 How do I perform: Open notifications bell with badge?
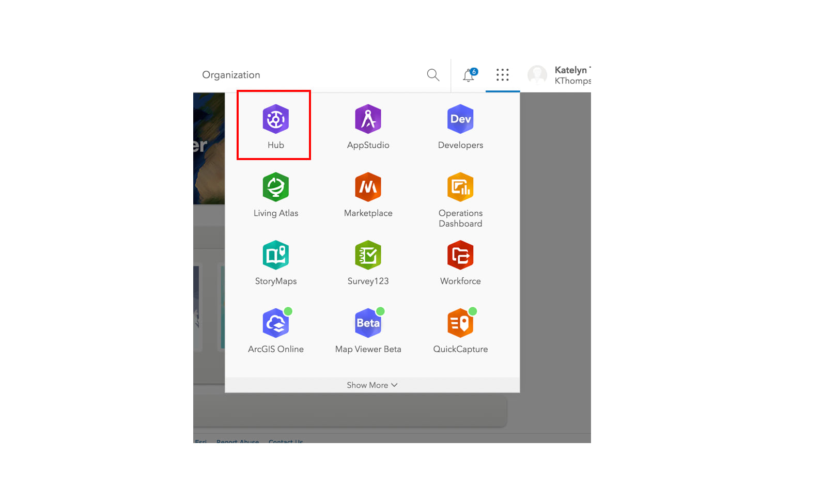pyautogui.click(x=470, y=75)
